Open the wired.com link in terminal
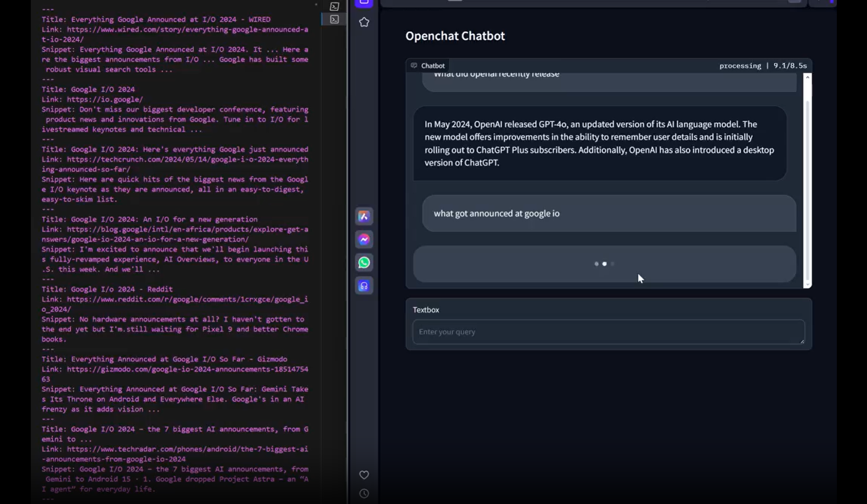The width and height of the screenshot is (867, 504). (175, 35)
